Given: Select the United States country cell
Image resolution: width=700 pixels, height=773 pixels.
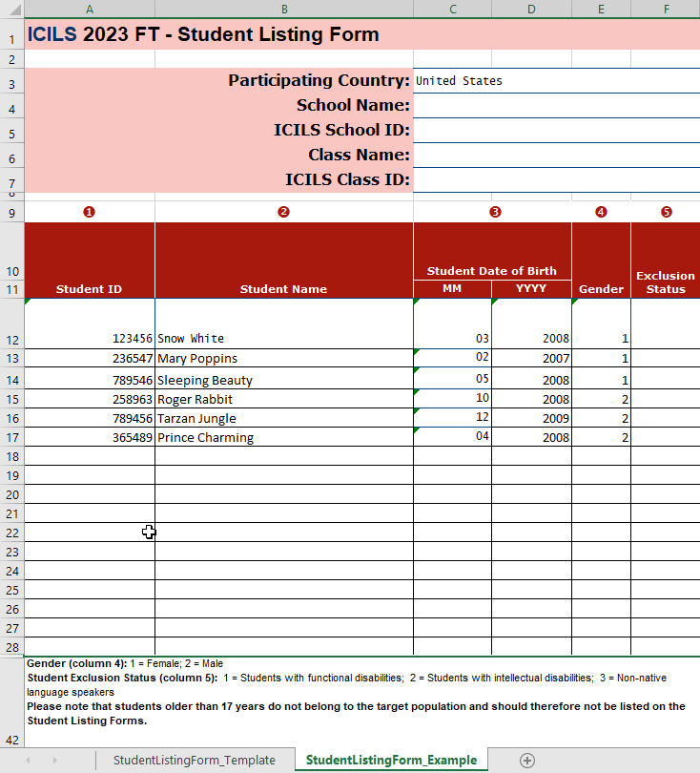Looking at the screenshot, I should pyautogui.click(x=556, y=81).
